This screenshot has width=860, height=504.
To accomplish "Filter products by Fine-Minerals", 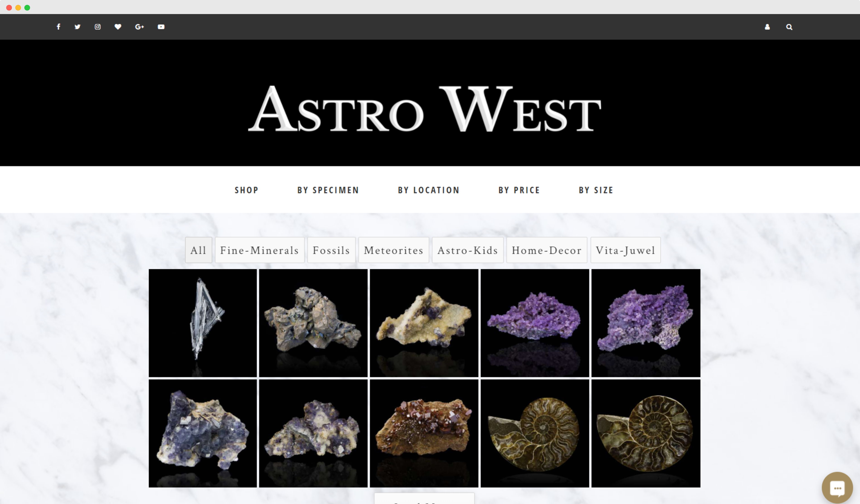I will 260,250.
